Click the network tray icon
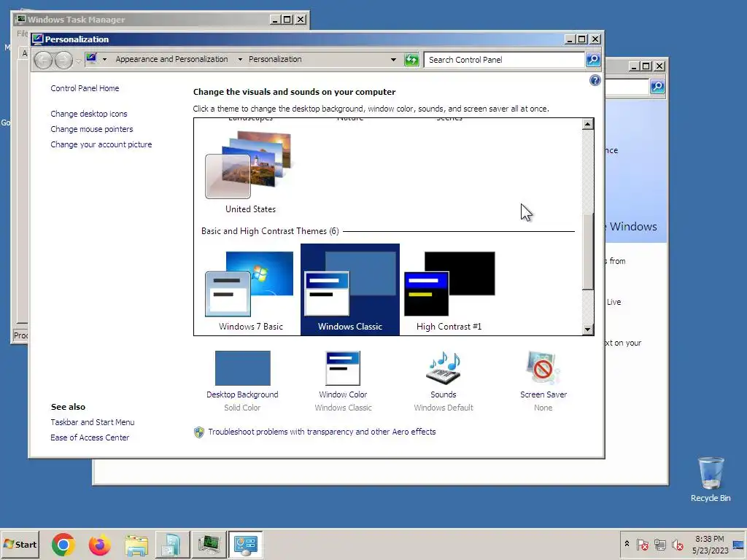This screenshot has height=560, width=747. (659, 544)
